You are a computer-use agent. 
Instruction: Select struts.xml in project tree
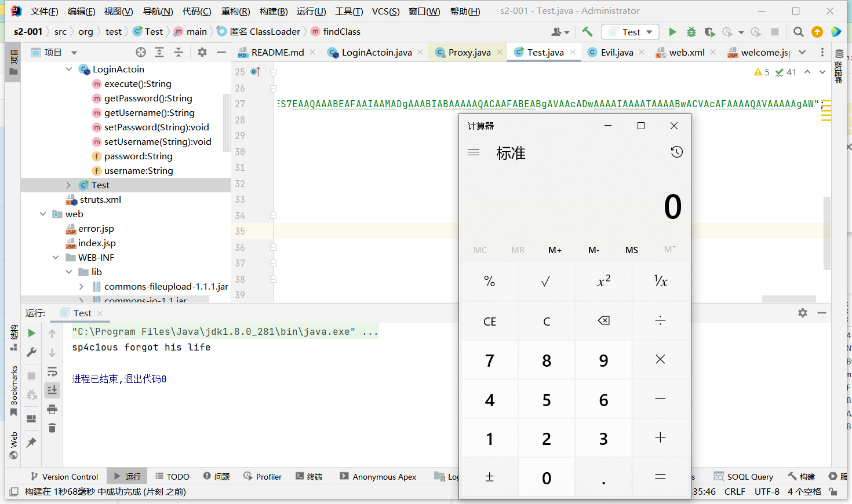(100, 200)
